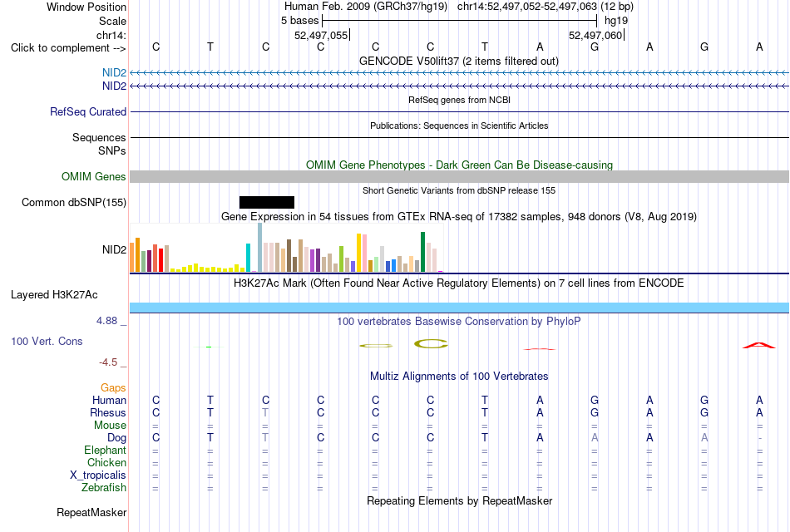The width and height of the screenshot is (790, 532).
Task: Click 'Multiz Alignments of 100 Vertebrates' title
Action: pyautogui.click(x=459, y=376)
